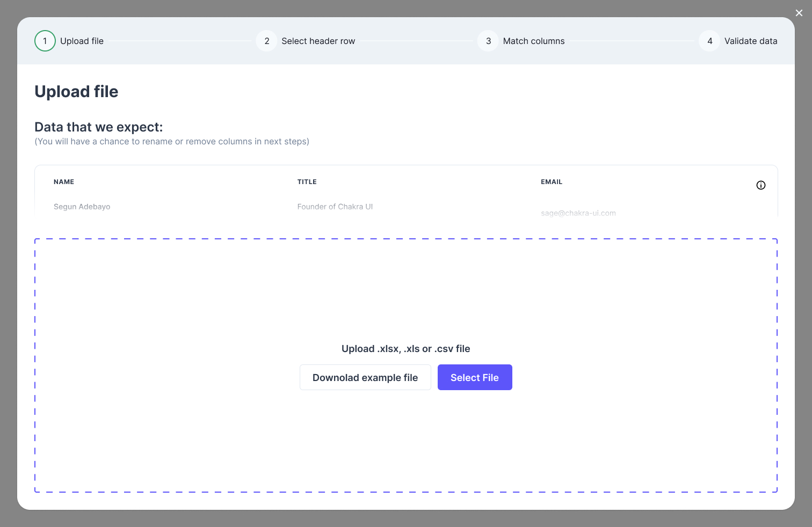Select the Upload file step circle 1

45,41
